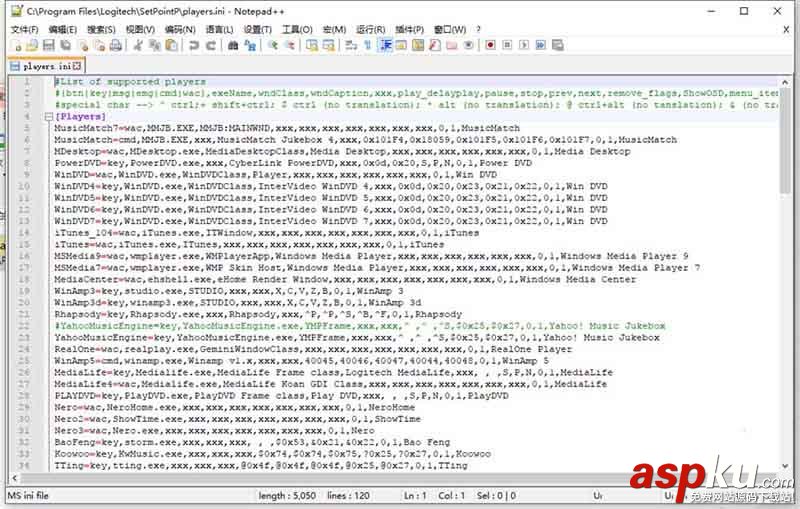Click 'Ln : 1' status bar entry
This screenshot has width=800, height=509.
tap(415, 496)
